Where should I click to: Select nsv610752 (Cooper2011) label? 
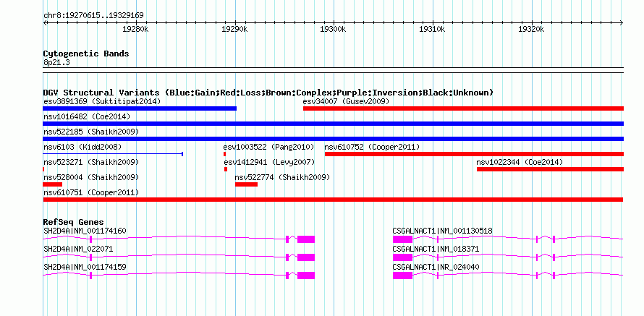tap(372, 147)
